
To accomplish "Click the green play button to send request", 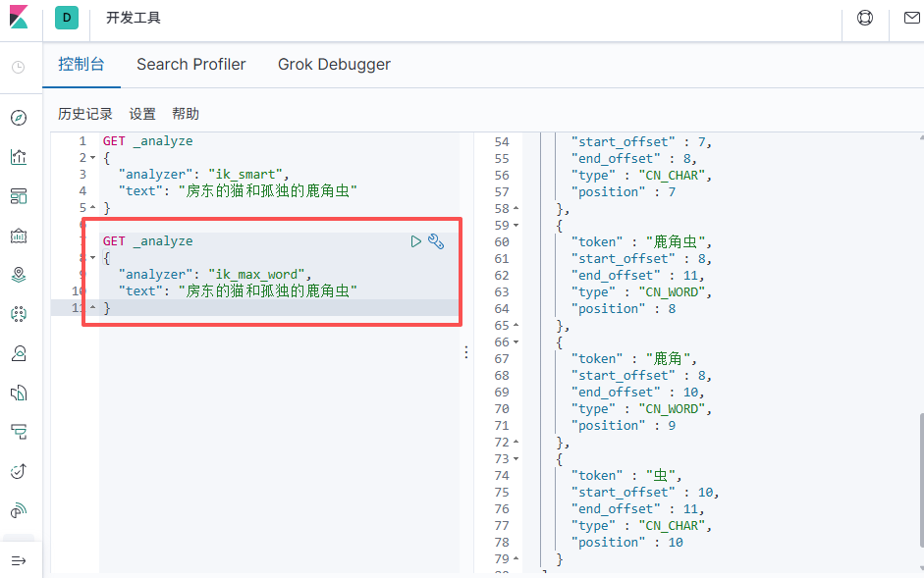I will 416,241.
